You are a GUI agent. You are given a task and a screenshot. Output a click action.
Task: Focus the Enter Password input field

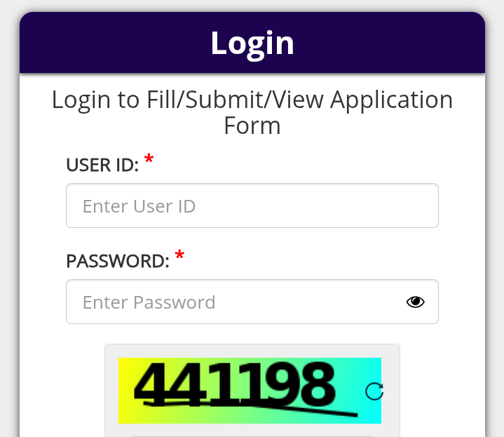(238, 302)
